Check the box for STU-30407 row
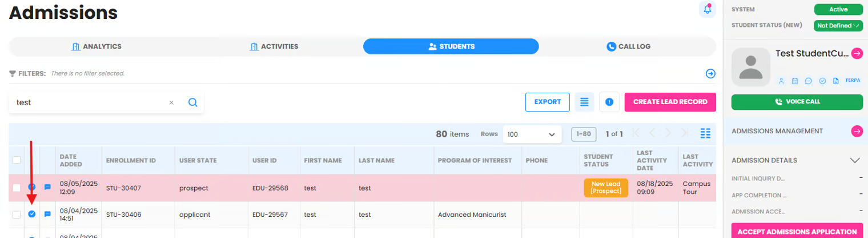868x238 pixels. pyautogui.click(x=17, y=188)
